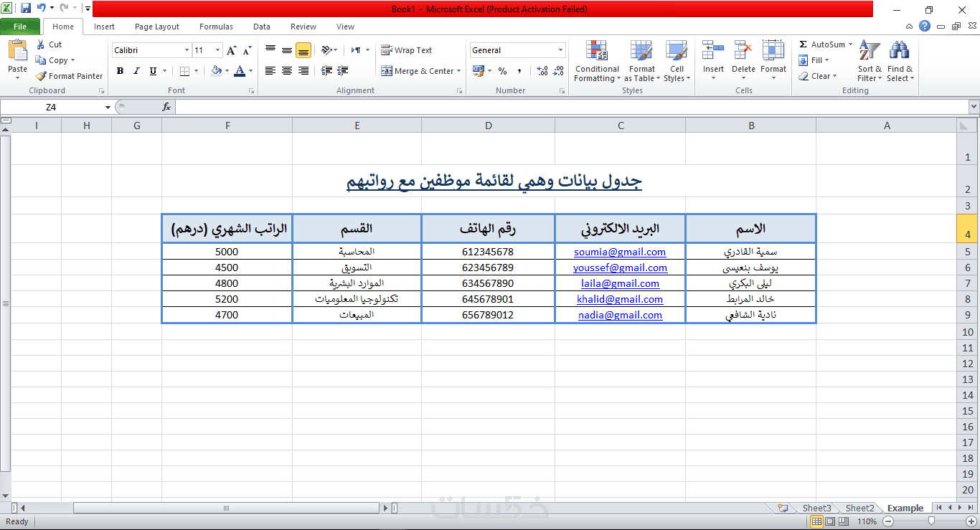This screenshot has width=980, height=530.
Task: Open Find & Select menu
Action: click(900, 61)
